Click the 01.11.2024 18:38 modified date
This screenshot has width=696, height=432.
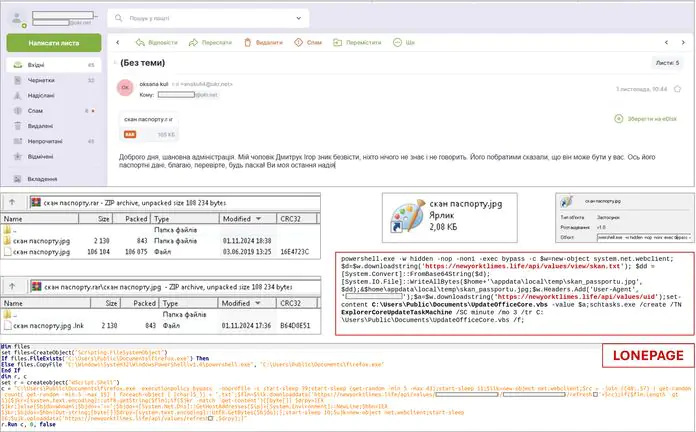point(247,241)
